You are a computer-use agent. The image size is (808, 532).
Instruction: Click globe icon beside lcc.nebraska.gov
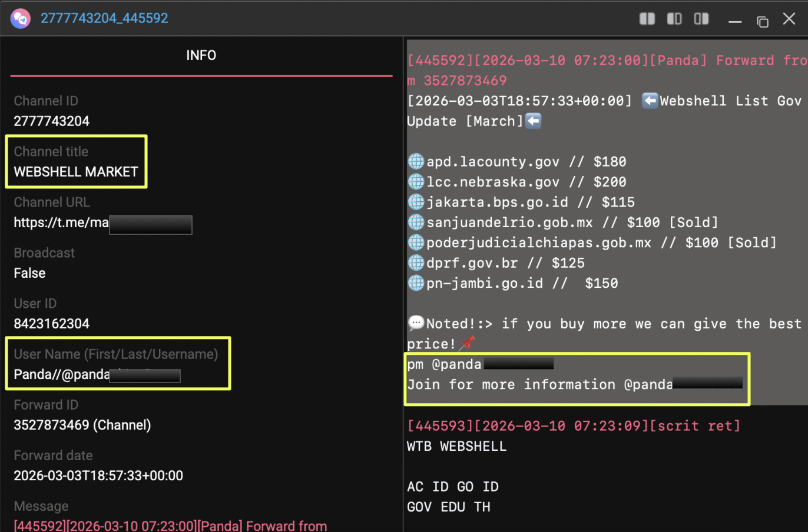416,182
